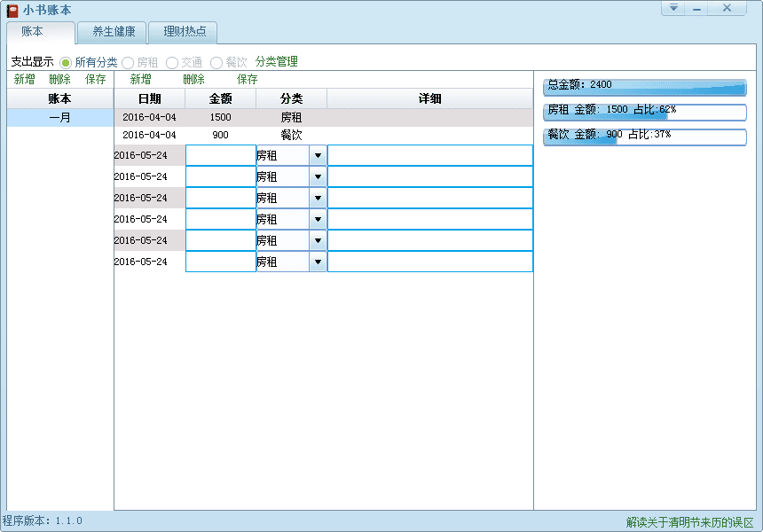Expand the category dropdown in first empty row
The width and height of the screenshot is (763, 532).
[x=318, y=155]
